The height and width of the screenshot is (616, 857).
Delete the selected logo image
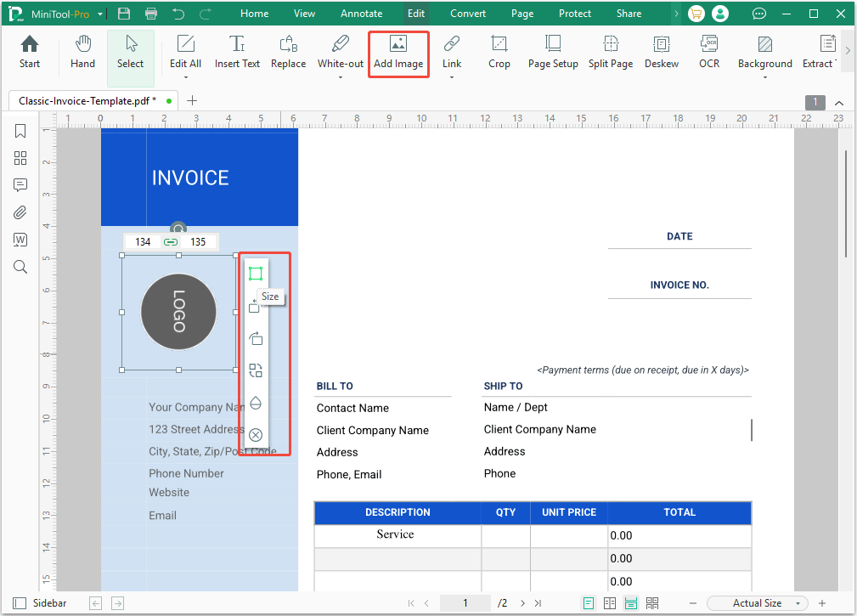coord(255,434)
